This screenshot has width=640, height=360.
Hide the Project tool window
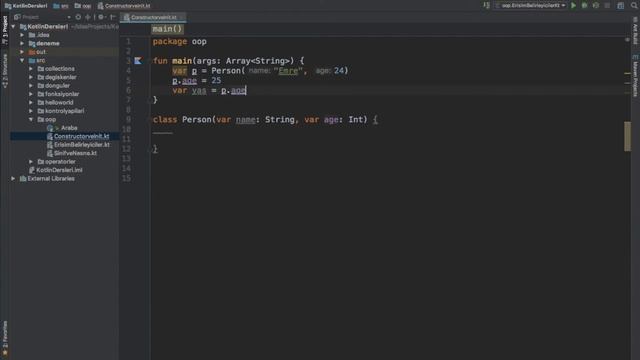point(113,17)
